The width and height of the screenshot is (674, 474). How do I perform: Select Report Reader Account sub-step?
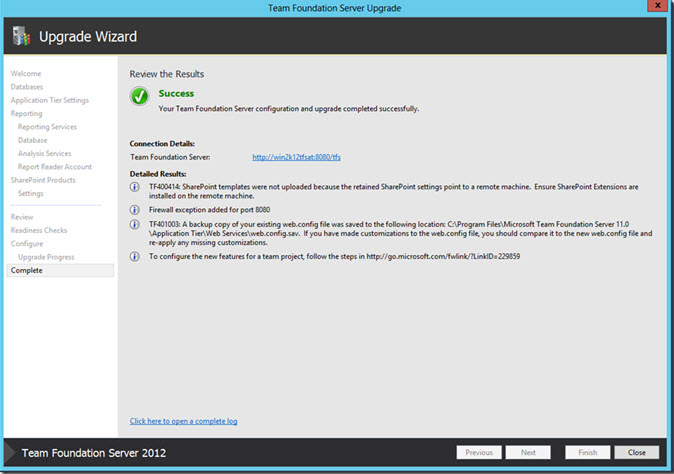coord(55,167)
